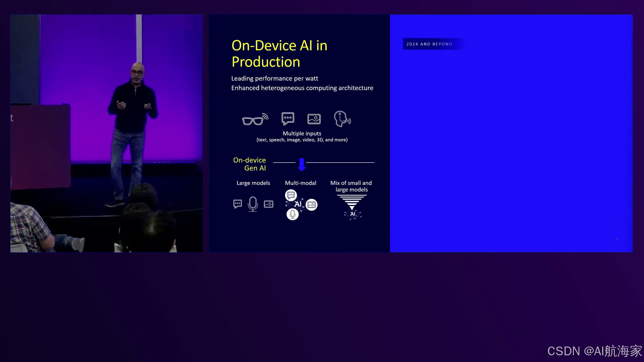Click the microphone under Large models
The height and width of the screenshot is (362, 644).
(x=253, y=204)
